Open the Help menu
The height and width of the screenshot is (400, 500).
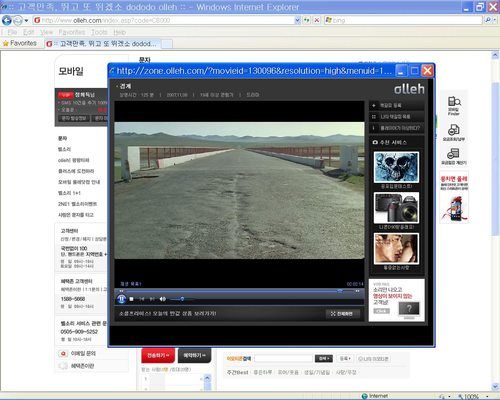coord(119,32)
